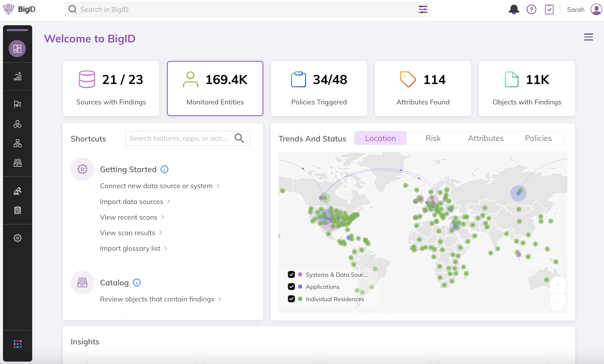The image size is (604, 364).
Task: Open the clipboard reports sidebar icon
Action: [x=17, y=210]
